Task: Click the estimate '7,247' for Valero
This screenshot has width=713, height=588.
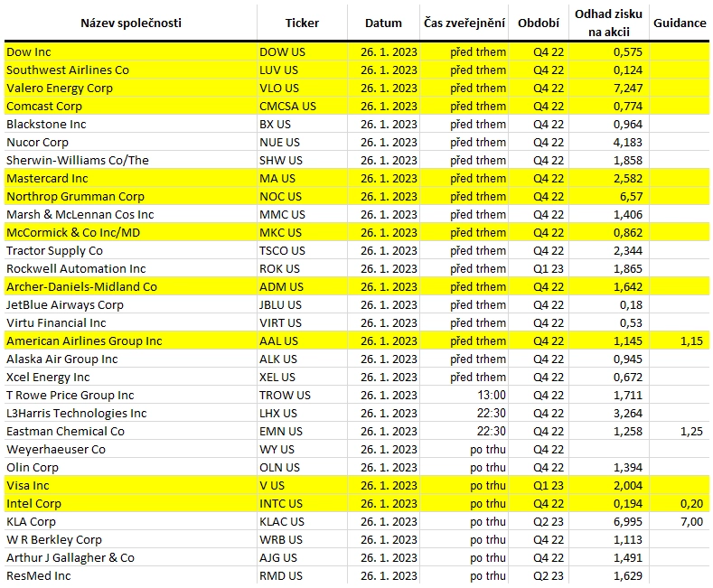Action: tap(628, 89)
